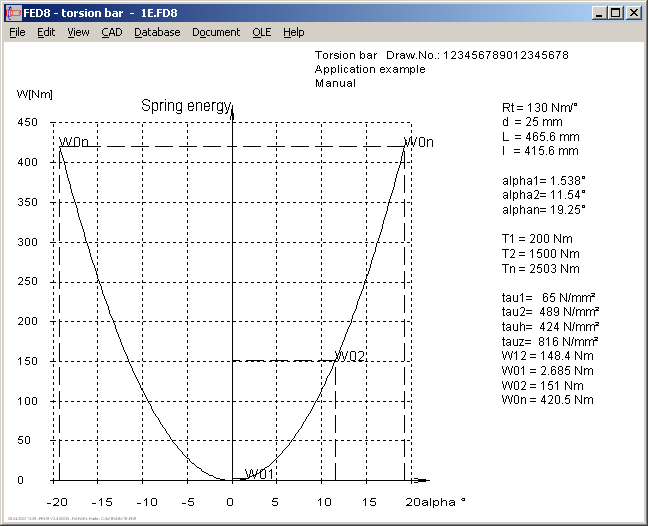
Task: Open the OLE menu
Action: pyautogui.click(x=261, y=32)
